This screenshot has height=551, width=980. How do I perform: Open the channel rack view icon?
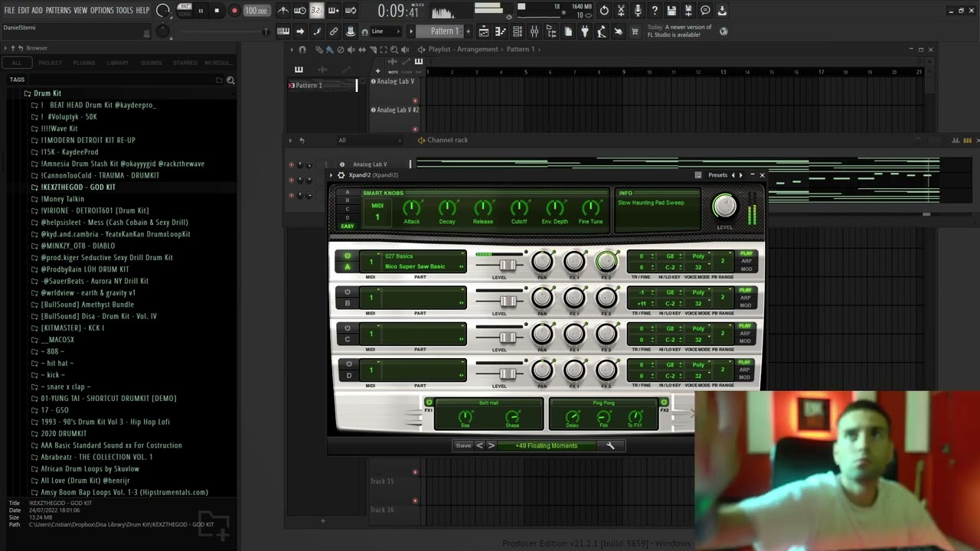(518, 31)
